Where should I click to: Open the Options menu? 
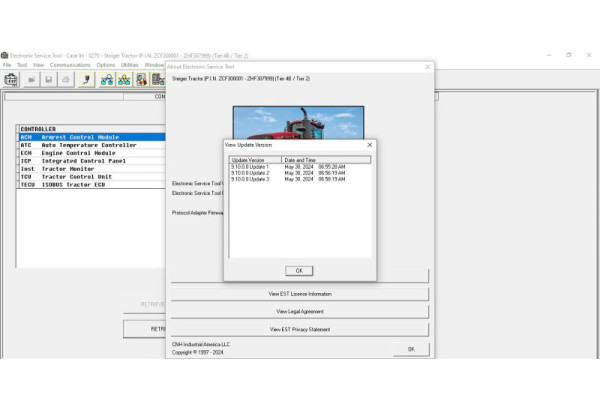tap(106, 64)
